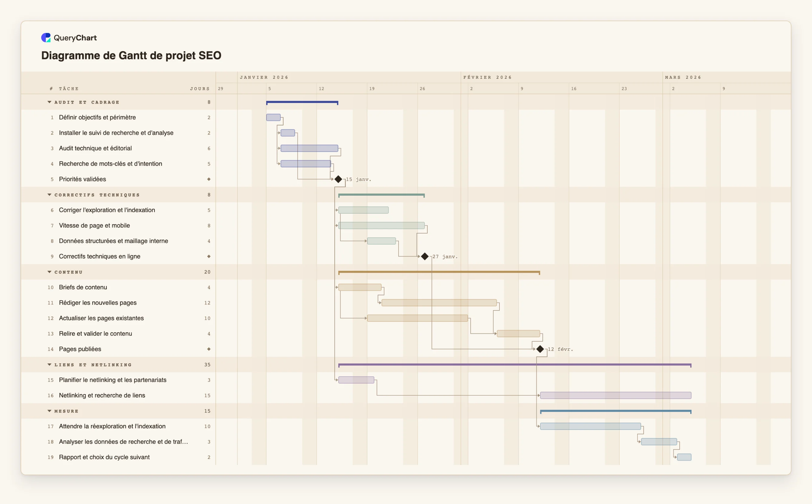The width and height of the screenshot is (812, 504).
Task: Click task 'Planifier le netlinking et les partenariats'
Action: click(x=113, y=380)
